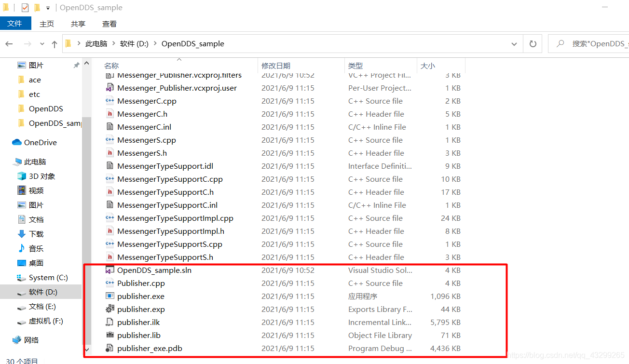The width and height of the screenshot is (629, 364).
Task: Open 文档 in the navigation pane
Action: point(36,219)
